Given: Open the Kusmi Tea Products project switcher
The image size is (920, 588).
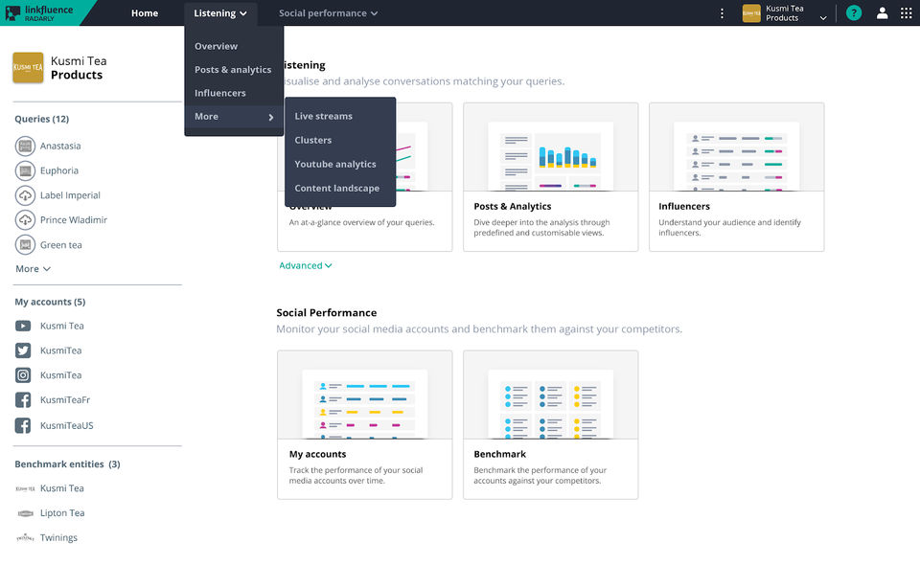Looking at the screenshot, I should [785, 12].
